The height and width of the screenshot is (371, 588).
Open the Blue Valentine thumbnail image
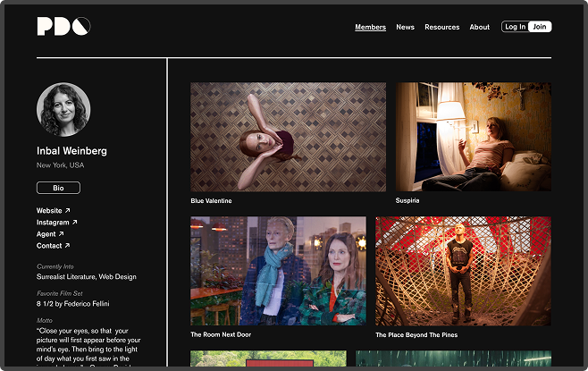coord(288,137)
